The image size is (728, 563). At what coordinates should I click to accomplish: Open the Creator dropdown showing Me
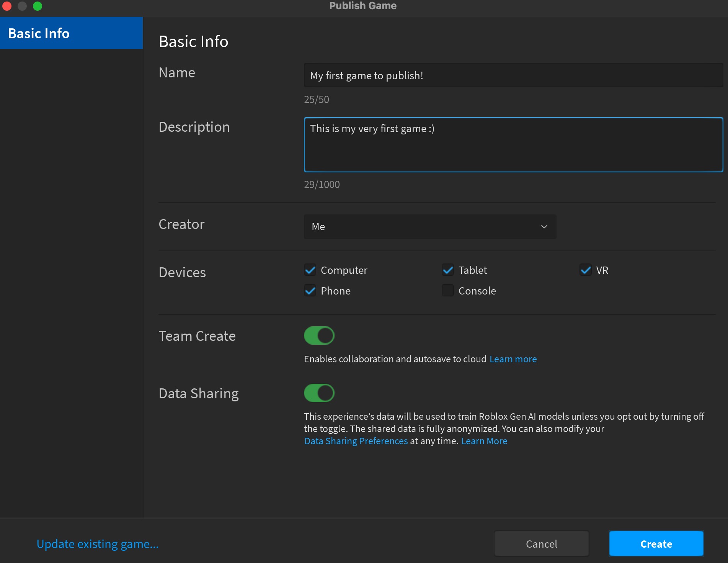coord(429,227)
